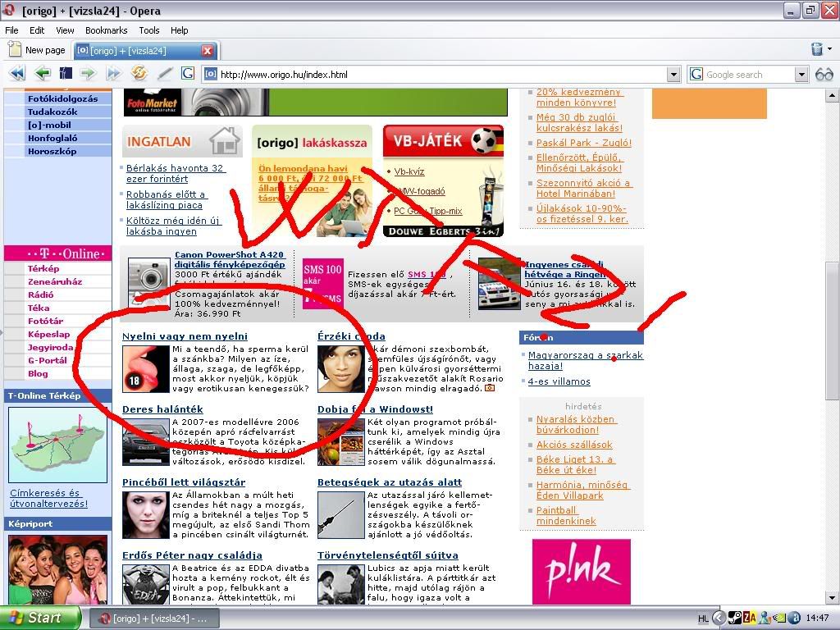Open the Tools menu

pyautogui.click(x=149, y=30)
